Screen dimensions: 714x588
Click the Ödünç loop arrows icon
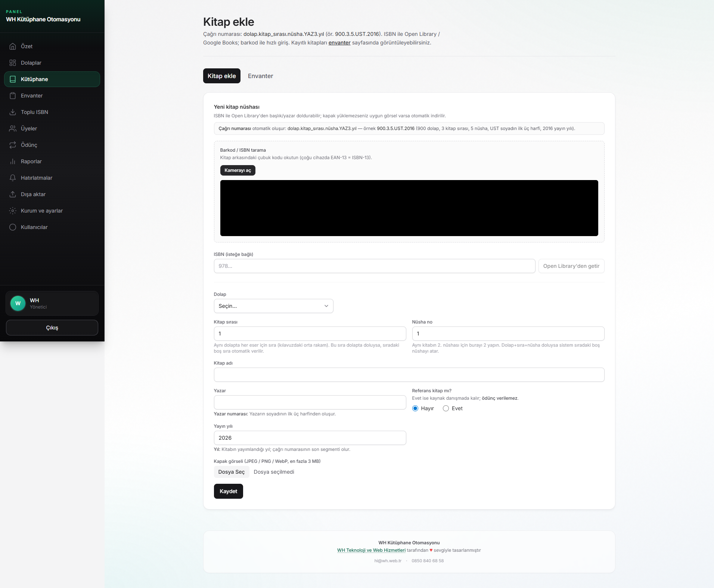click(x=13, y=145)
